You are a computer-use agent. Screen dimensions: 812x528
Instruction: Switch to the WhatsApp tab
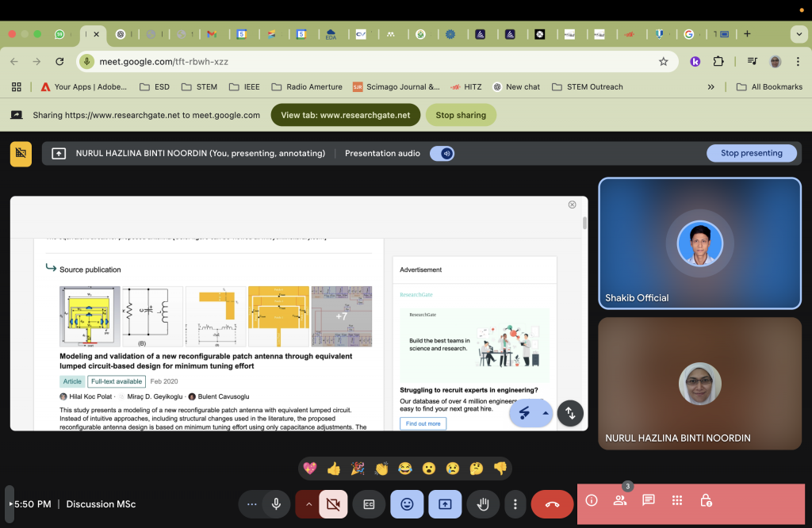pyautogui.click(x=60, y=34)
